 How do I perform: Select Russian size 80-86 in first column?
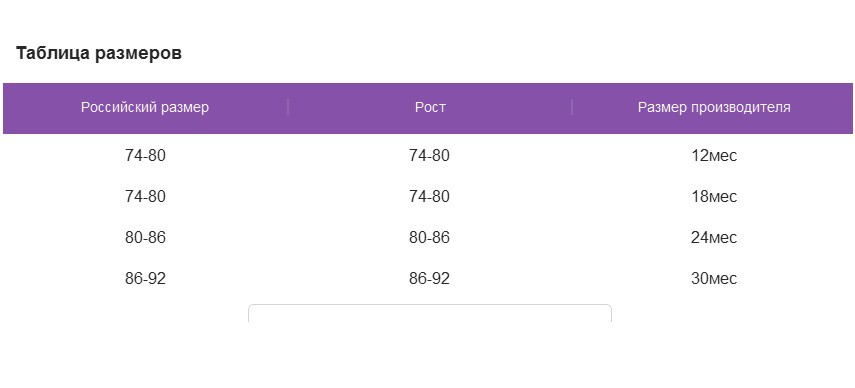pos(145,238)
